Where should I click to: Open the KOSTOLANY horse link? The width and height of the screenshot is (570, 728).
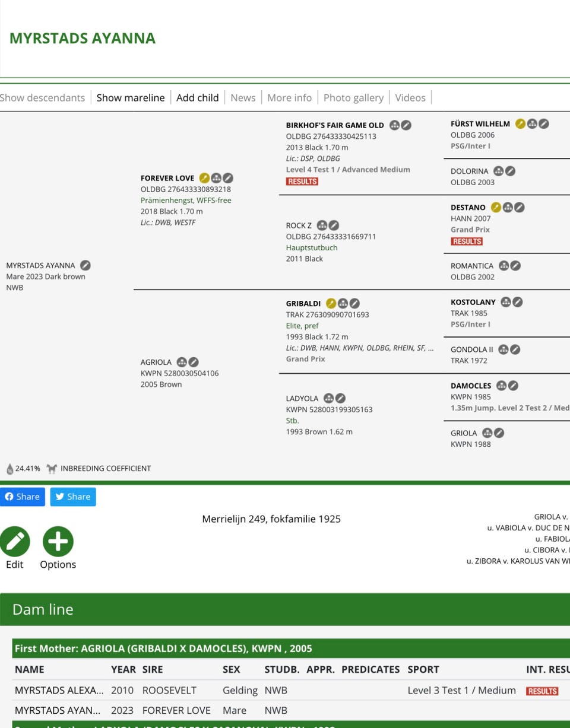pyautogui.click(x=473, y=302)
